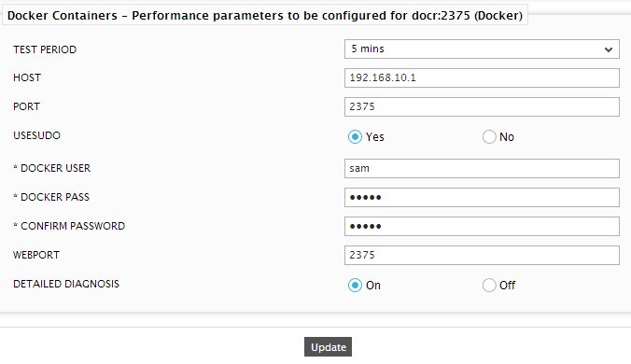Focus the WEBPORT input field

click(482, 256)
